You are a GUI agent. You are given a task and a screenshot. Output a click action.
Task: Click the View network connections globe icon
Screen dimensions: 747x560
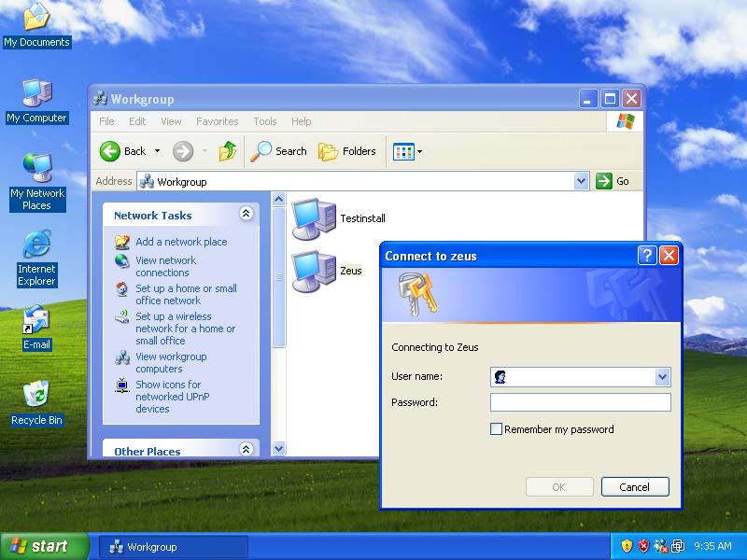point(122,261)
